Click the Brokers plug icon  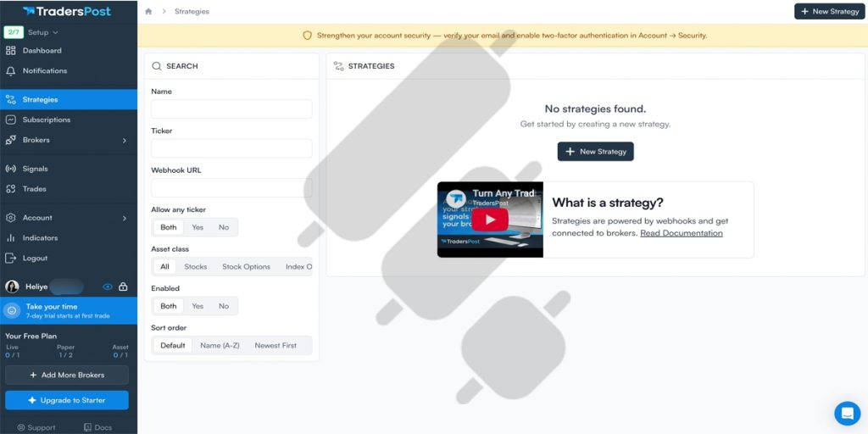coord(10,140)
